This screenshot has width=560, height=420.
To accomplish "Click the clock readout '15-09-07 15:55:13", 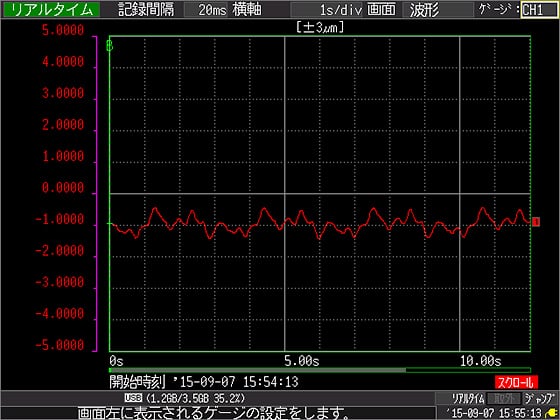I will (x=494, y=414).
